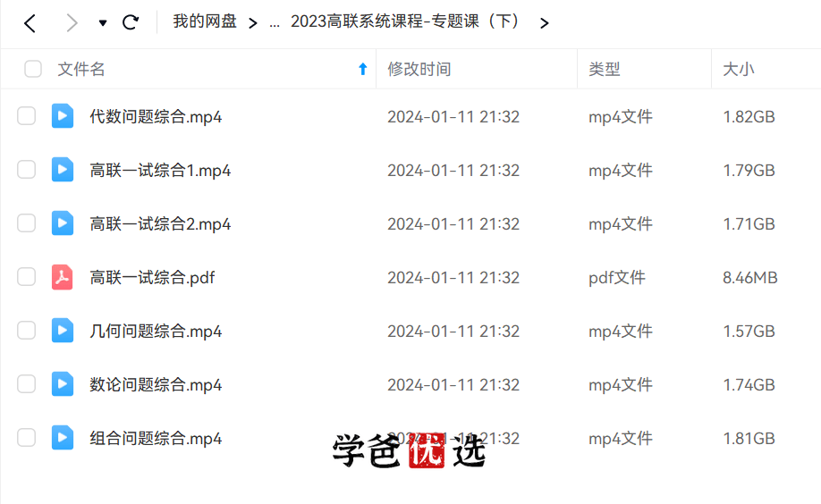The image size is (821, 504).
Task: Check the box for 组合问题综合.mp4
Action: pos(26,438)
